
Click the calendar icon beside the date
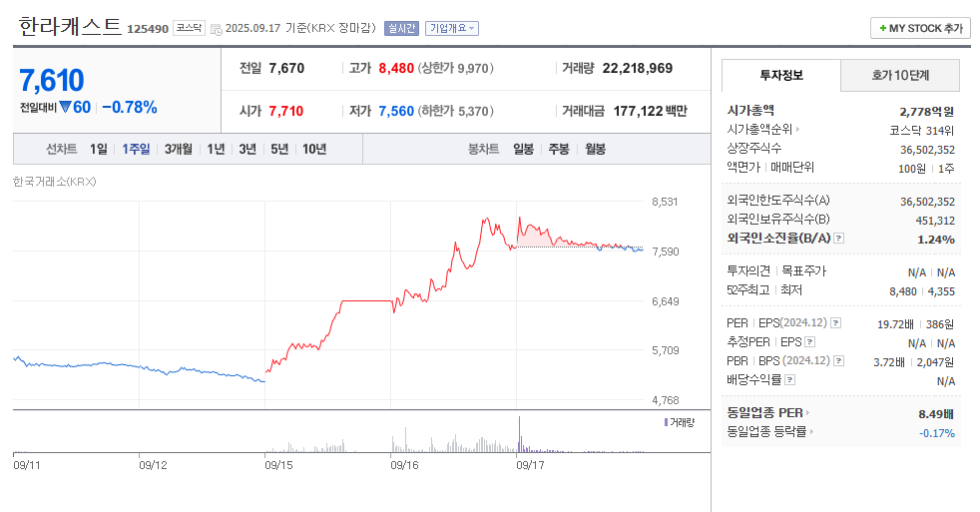tap(217, 29)
